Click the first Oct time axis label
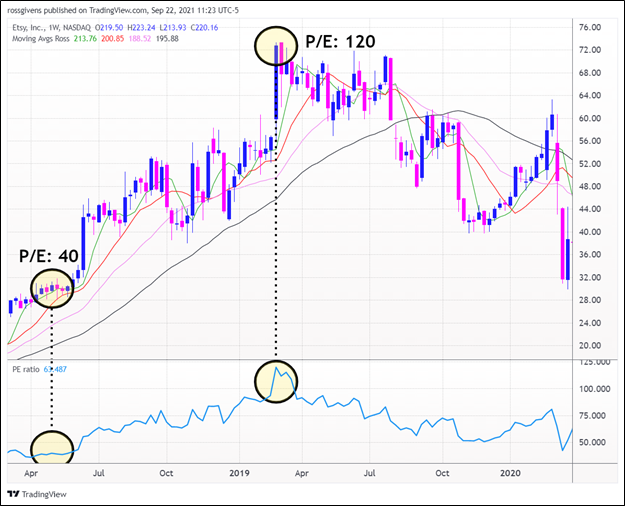The width and height of the screenshot is (625, 506). [166, 473]
